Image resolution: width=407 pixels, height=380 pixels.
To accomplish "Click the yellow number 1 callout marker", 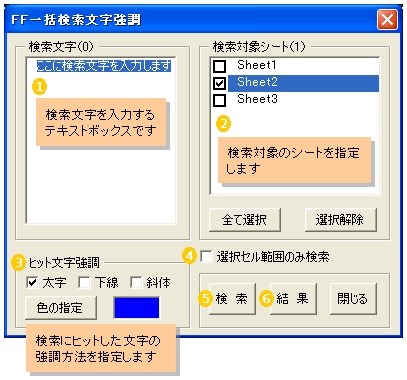I will click(40, 87).
